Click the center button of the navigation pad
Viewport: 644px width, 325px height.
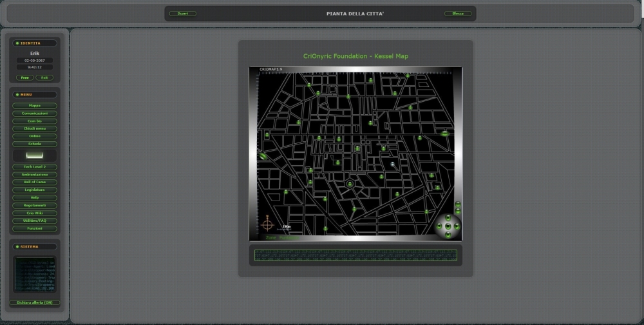coord(448,226)
